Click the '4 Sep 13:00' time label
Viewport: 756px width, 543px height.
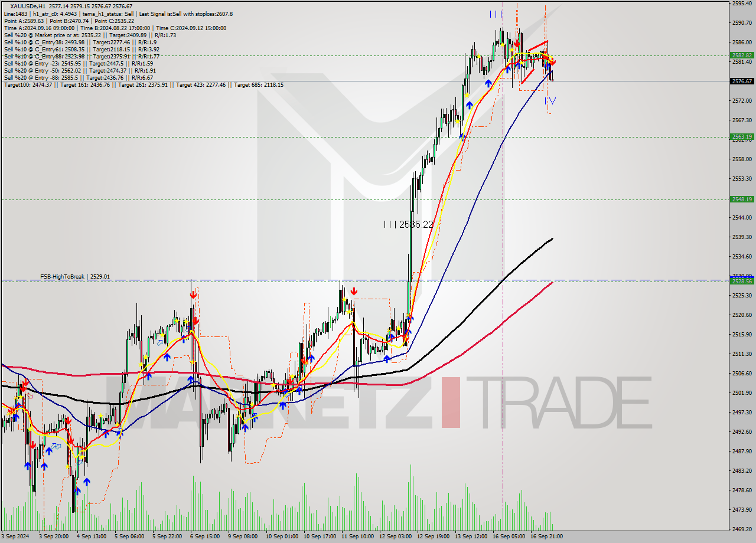pos(91,537)
